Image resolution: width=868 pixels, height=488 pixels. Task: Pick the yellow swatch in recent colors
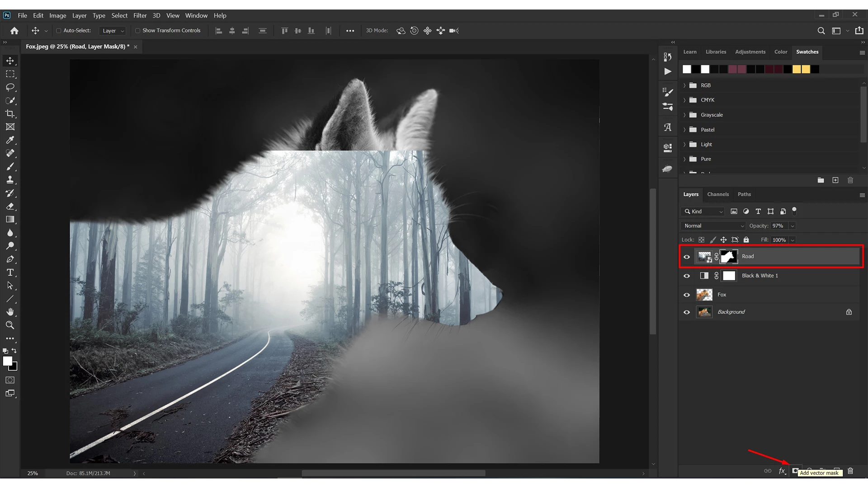pyautogui.click(x=797, y=69)
